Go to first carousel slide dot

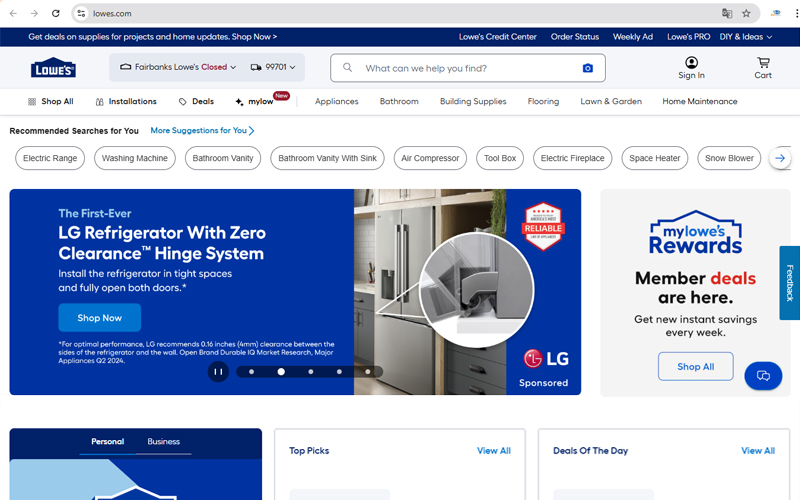coord(251,371)
